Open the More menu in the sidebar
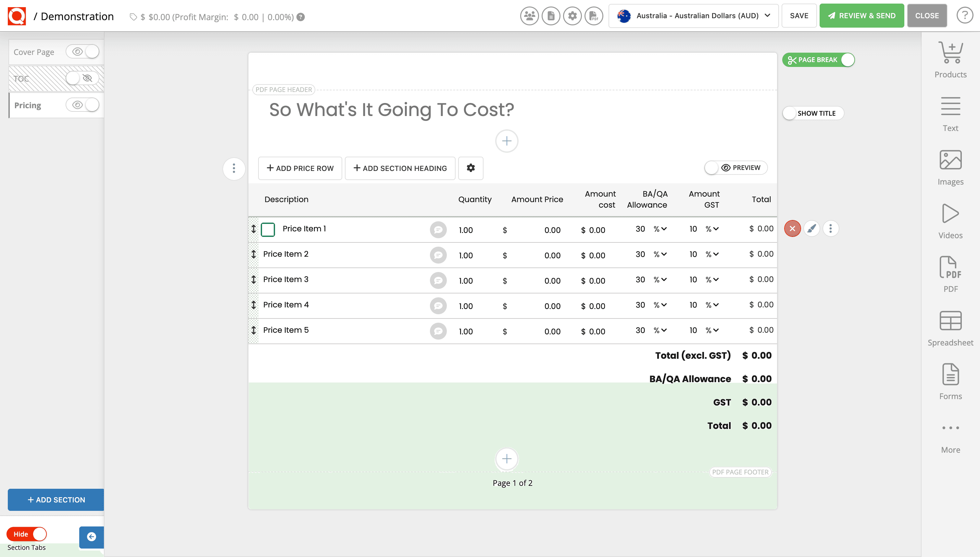This screenshot has height=557, width=980. 950,428
